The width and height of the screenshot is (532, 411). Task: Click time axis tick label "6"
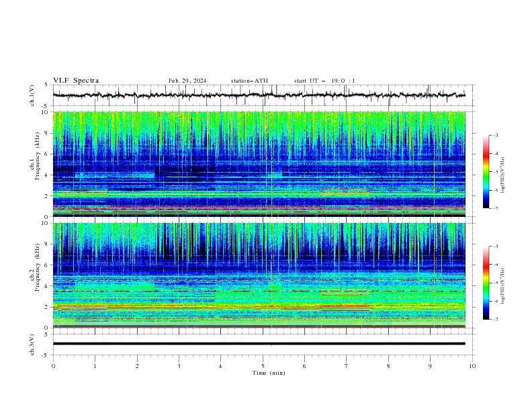click(x=304, y=366)
